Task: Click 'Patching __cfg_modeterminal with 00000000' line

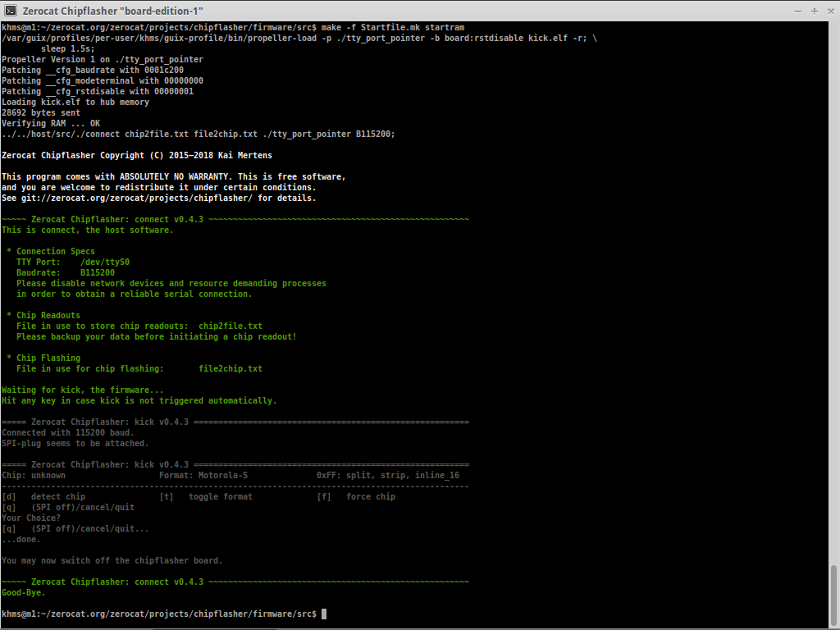Action: tap(103, 81)
